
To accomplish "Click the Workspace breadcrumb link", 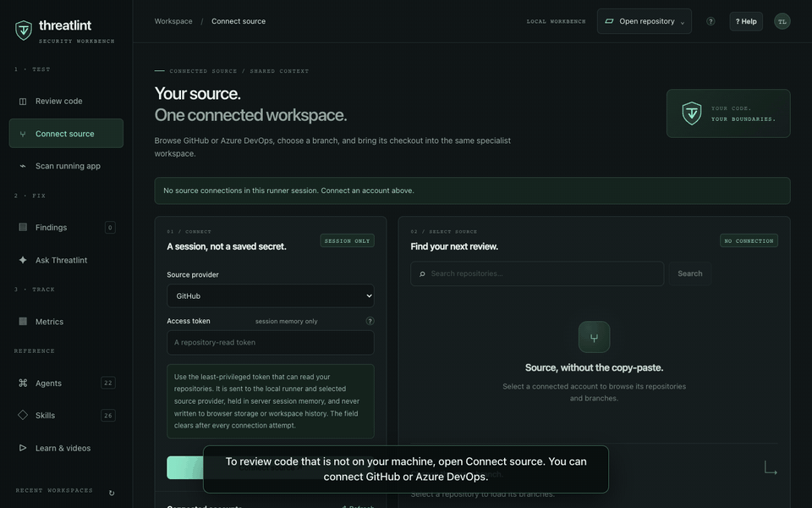I will click(x=173, y=21).
